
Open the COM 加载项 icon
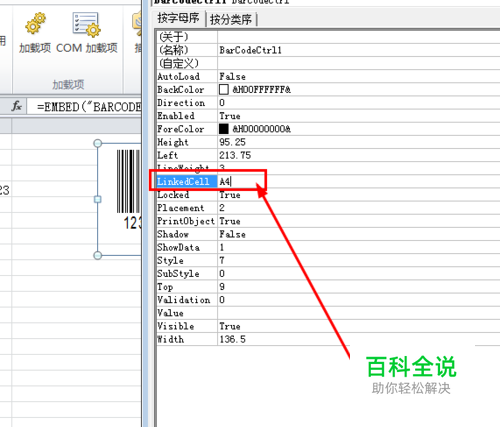86,24
